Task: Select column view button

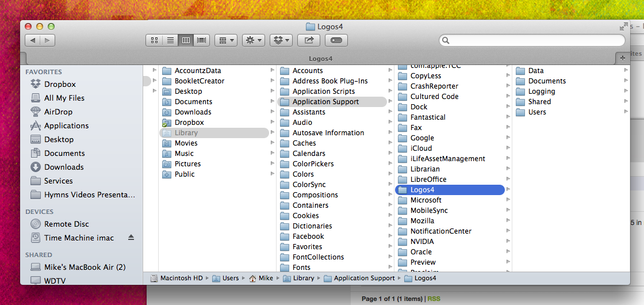Action: (186, 40)
